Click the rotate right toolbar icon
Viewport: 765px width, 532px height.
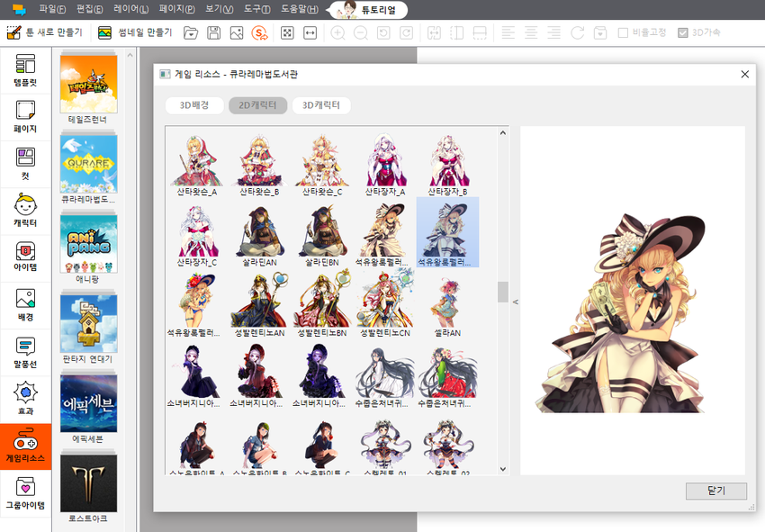[x=406, y=32]
